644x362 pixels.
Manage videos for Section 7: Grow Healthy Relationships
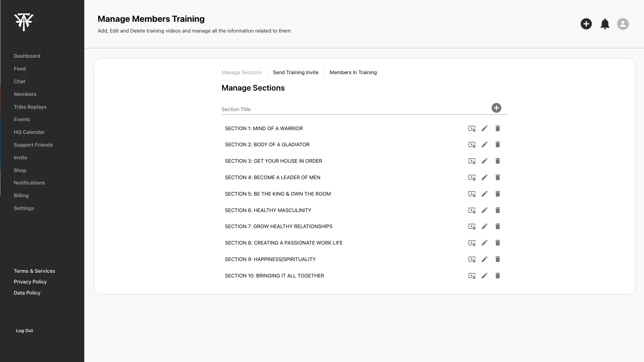[472, 226]
